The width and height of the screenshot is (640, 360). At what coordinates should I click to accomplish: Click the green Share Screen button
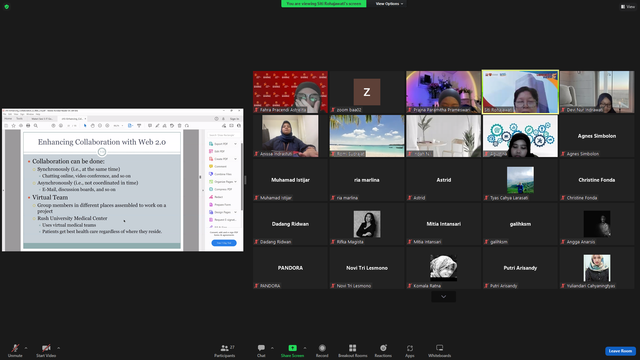[x=292, y=350]
